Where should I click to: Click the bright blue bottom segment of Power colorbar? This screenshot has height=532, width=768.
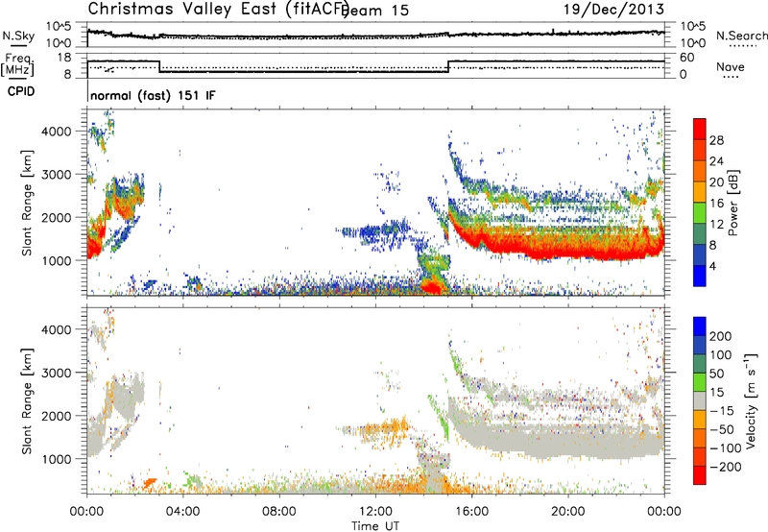tap(700, 276)
